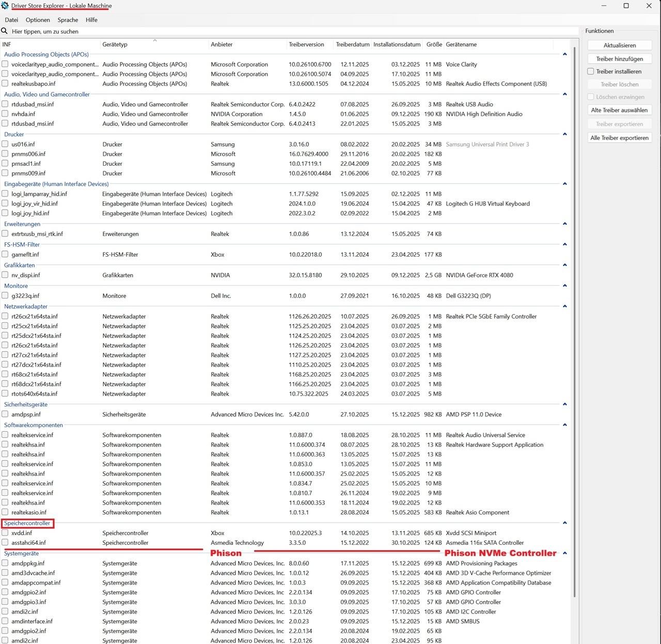Check the amdppkg.inf checkbox
Screen dimensions: 661x644
coord(5,563)
